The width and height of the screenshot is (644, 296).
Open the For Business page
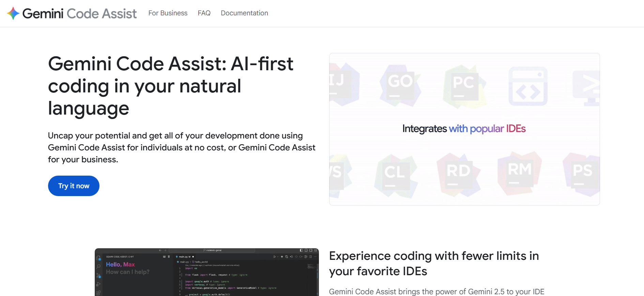[x=168, y=13]
